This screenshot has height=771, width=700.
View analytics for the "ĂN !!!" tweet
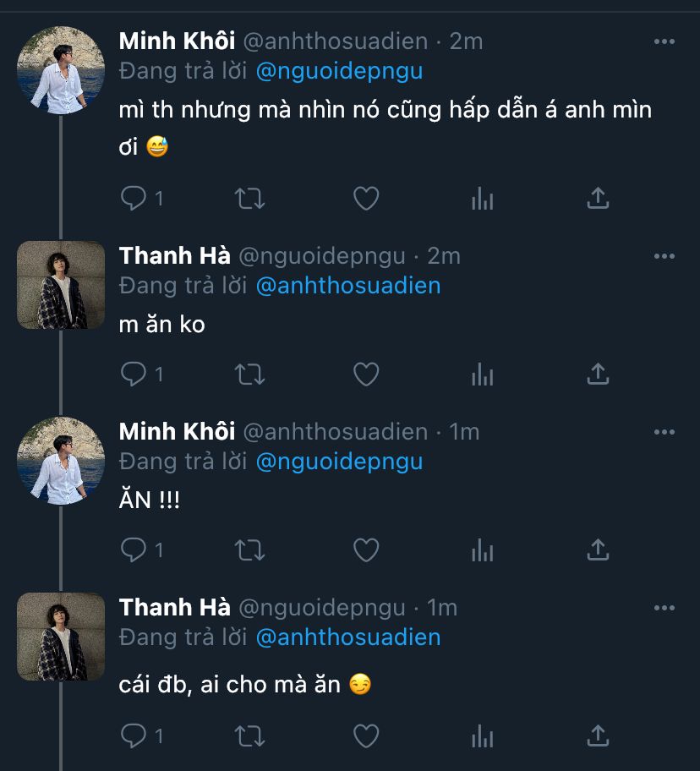point(482,550)
